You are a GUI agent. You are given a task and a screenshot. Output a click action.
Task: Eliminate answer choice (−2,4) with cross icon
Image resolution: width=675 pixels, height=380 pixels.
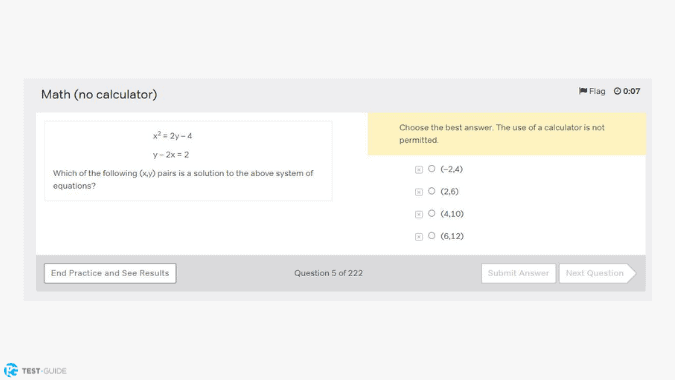pyautogui.click(x=419, y=170)
